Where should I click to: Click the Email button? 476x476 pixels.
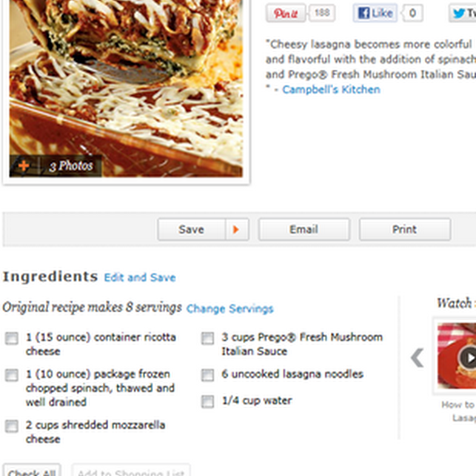coord(304,230)
